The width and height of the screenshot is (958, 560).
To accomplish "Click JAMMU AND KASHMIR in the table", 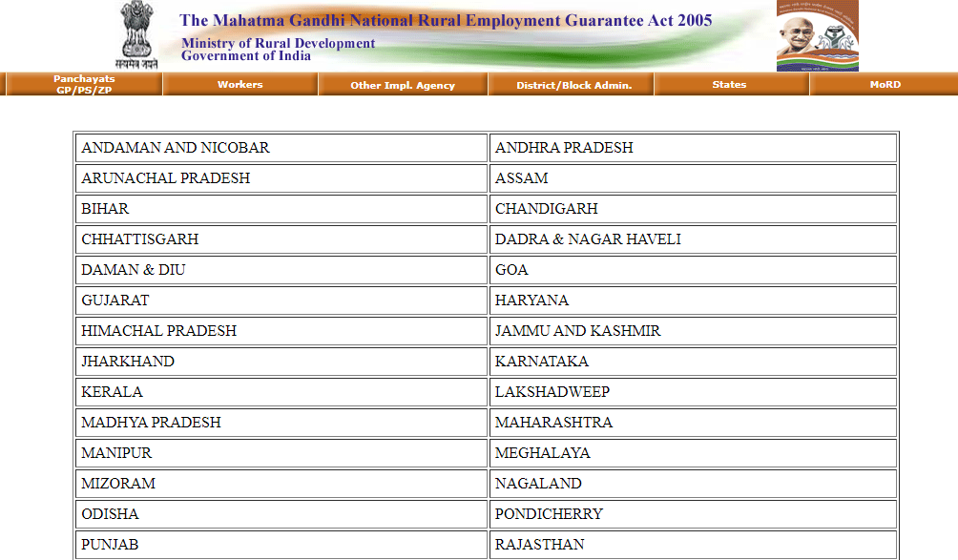I will click(577, 331).
